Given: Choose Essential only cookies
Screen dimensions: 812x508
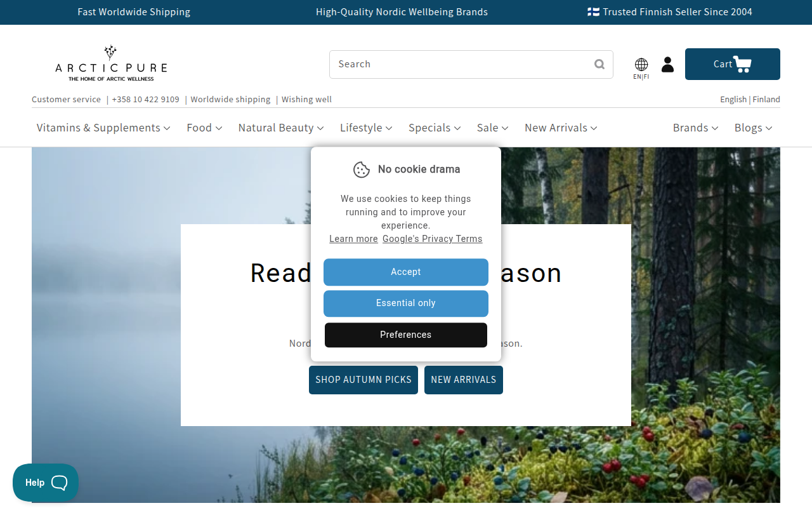Looking at the screenshot, I should [406, 304].
